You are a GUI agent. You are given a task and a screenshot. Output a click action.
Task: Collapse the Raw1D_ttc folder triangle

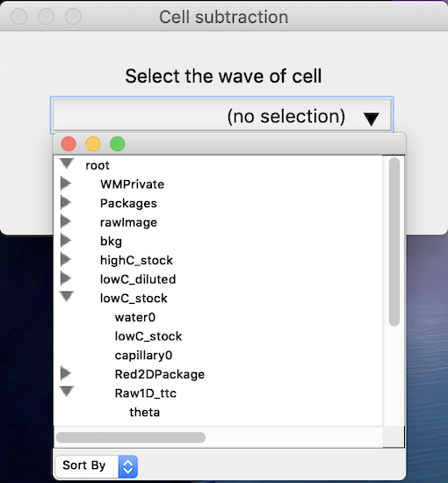67,392
